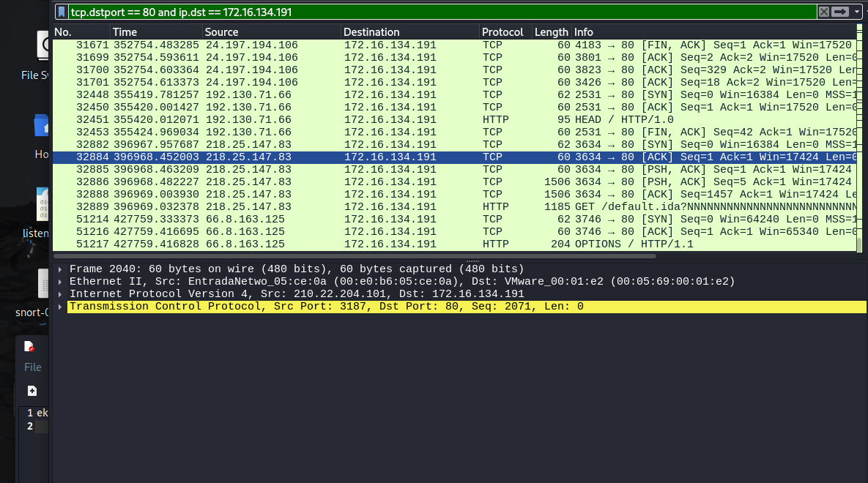The image size is (868, 483).
Task: Select packet 51214 SYN row
Action: pos(454,219)
